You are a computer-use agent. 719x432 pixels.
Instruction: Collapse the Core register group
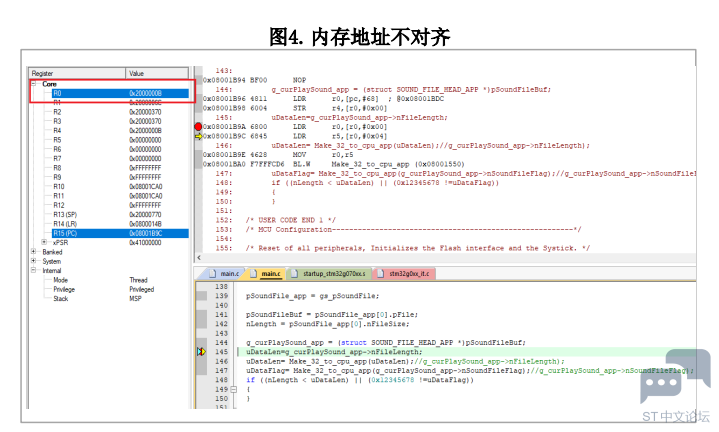[x=33, y=84]
